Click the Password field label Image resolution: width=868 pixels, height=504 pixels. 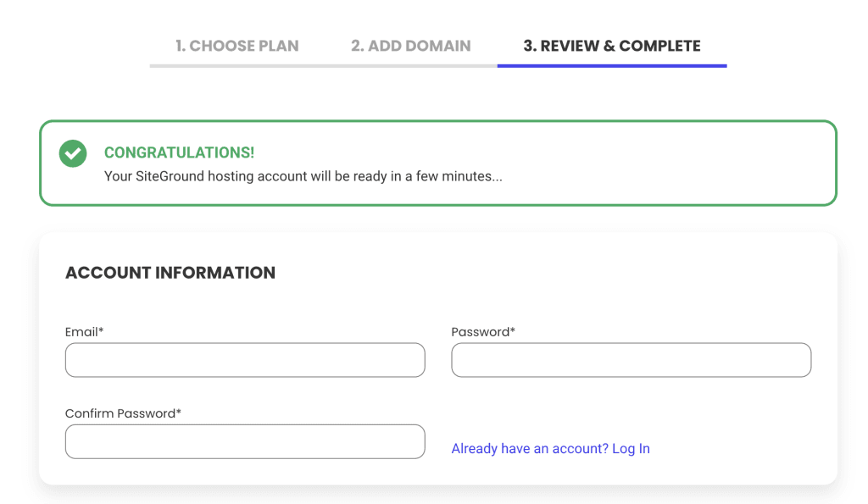(480, 332)
